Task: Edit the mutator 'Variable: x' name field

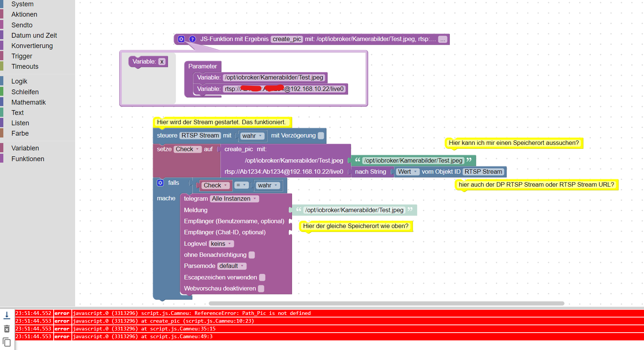Action: pos(162,62)
